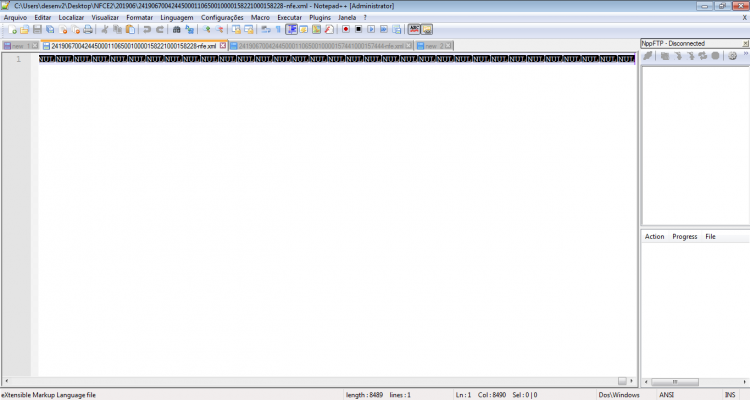Image resolution: width=750 pixels, height=400 pixels.
Task: Click the Replace toolbar icon
Action: pyautogui.click(x=190, y=30)
